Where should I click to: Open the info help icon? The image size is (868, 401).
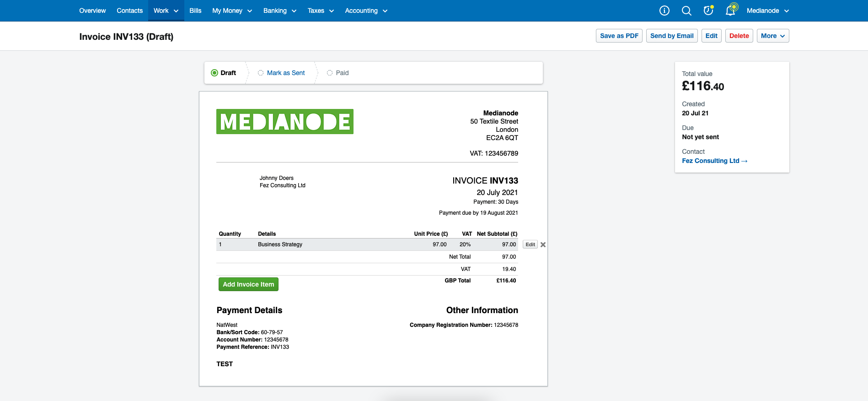click(664, 11)
